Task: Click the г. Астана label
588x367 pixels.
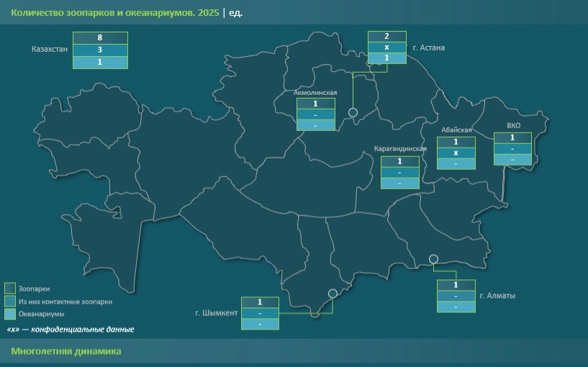Action: point(429,47)
